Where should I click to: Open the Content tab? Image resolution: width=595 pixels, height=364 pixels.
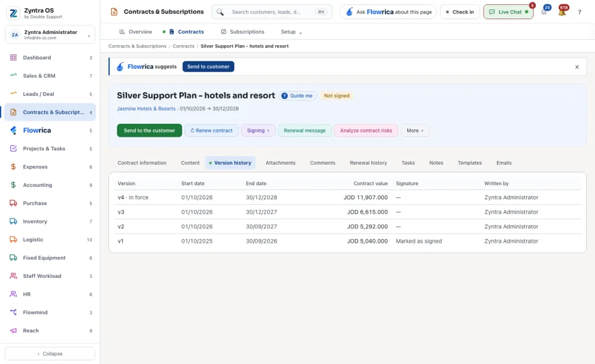point(190,163)
